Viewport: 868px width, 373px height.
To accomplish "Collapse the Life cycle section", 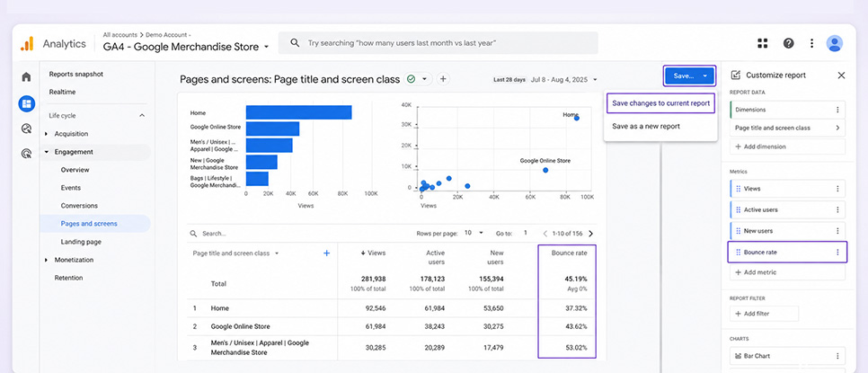I will coord(142,116).
